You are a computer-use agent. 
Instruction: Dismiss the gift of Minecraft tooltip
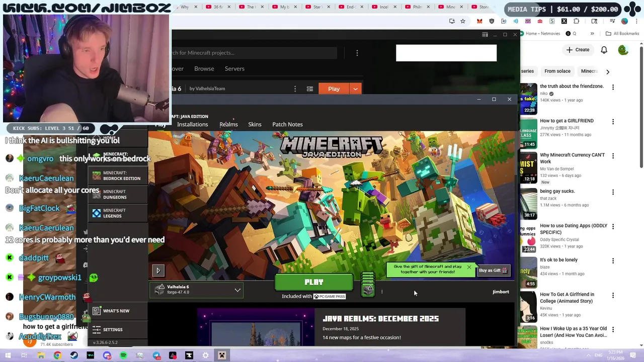point(469,267)
